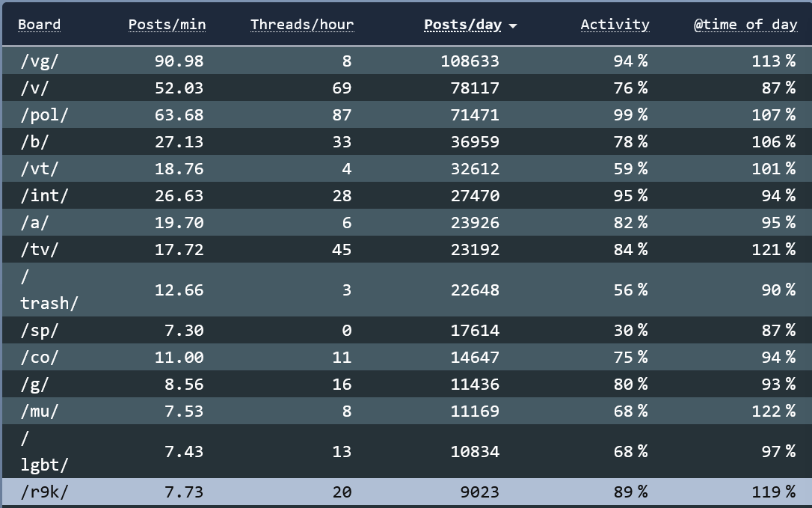Click the 71471 posts/day value
Screen dimensions: 812x508
475,114
